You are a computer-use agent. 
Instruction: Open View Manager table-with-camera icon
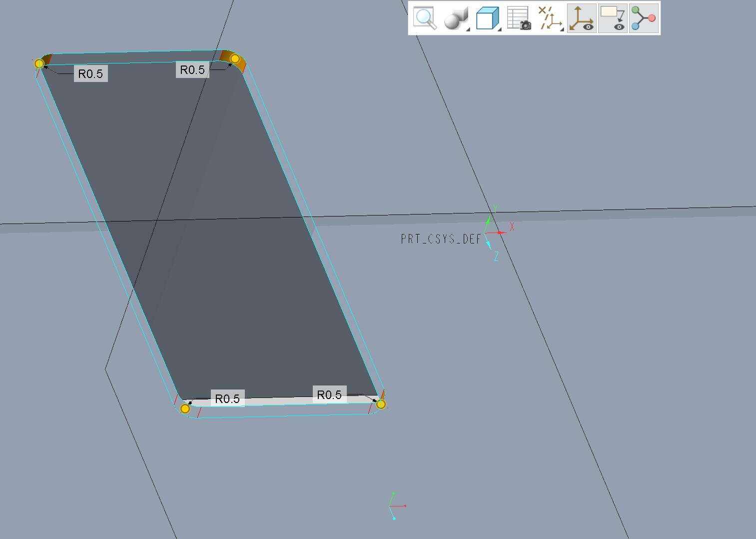(x=519, y=18)
